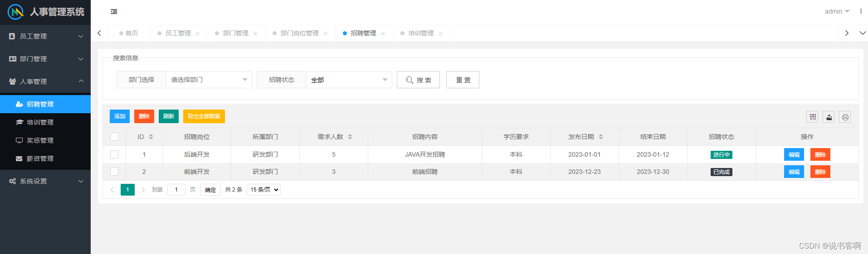Click the toolbar 删除 button
Screen dimensions: 868x254
tap(144, 116)
